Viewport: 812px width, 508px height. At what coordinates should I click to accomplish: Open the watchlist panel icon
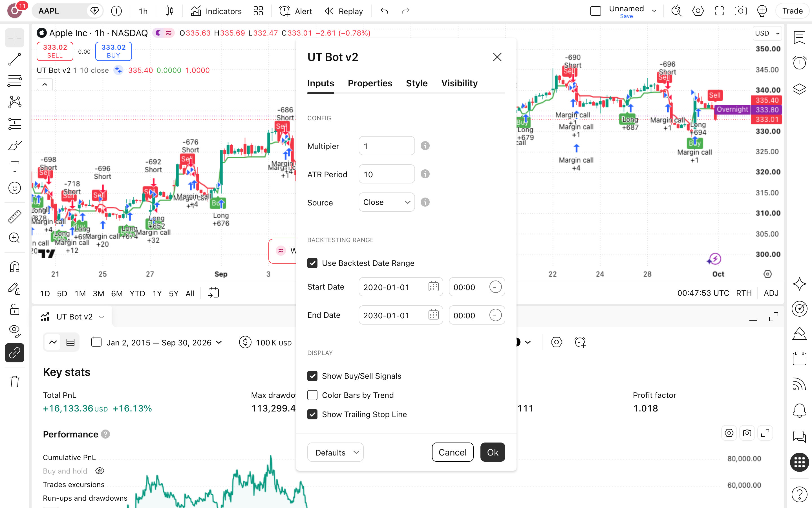pyautogui.click(x=799, y=37)
